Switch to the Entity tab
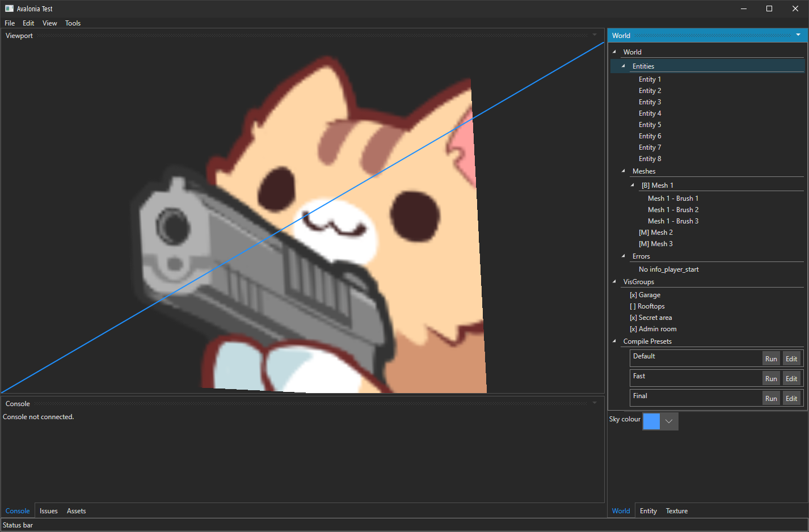 648,511
